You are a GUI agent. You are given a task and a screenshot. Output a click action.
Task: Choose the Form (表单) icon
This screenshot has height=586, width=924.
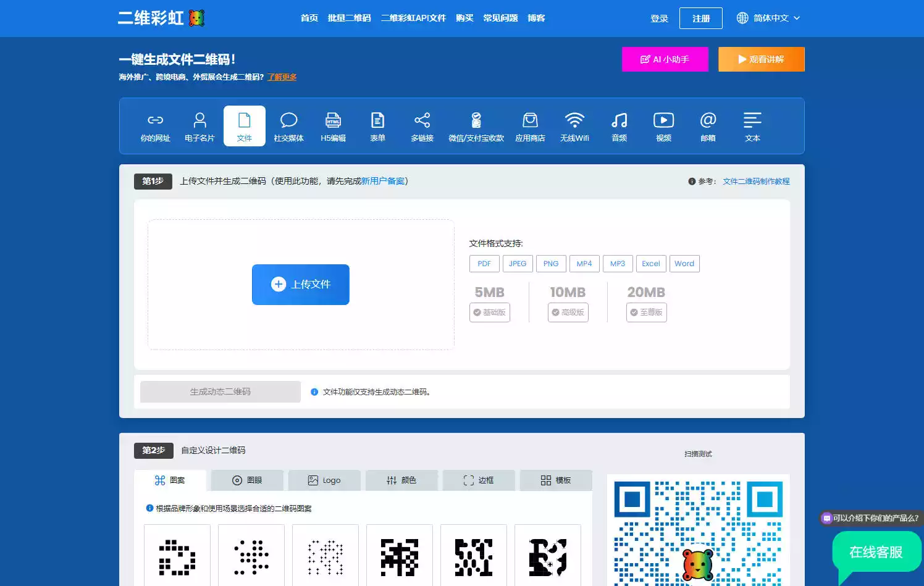(x=377, y=126)
